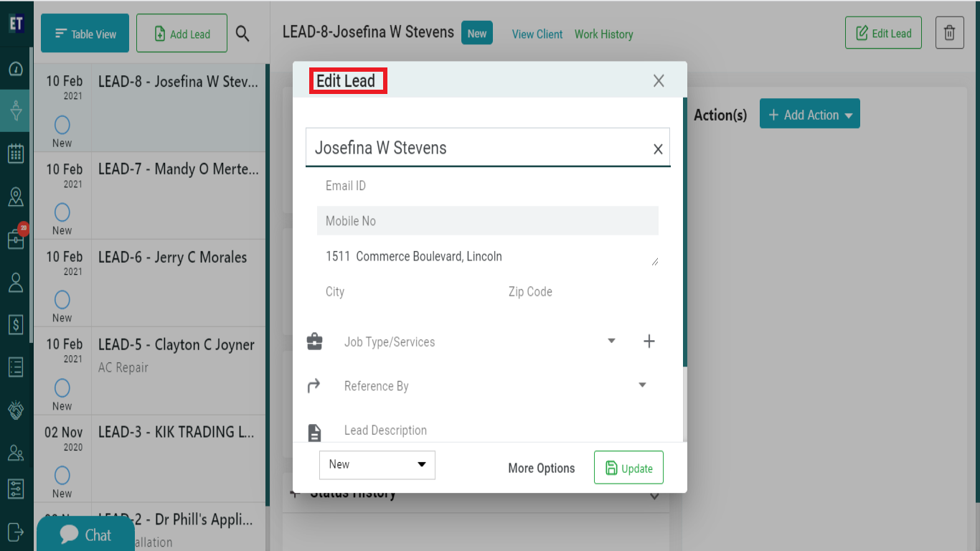Close the Edit Lead dialog with X
The height and width of the screenshot is (551, 980).
point(659,81)
